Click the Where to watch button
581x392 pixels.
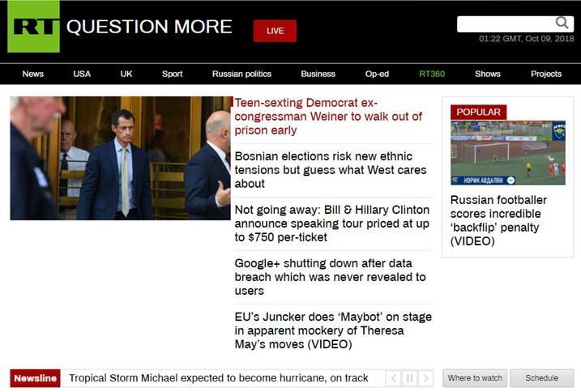tap(475, 378)
